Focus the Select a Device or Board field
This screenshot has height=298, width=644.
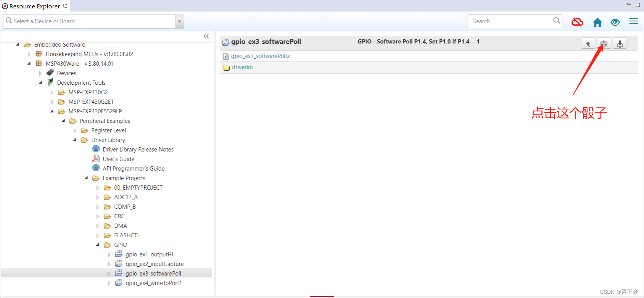(x=90, y=21)
